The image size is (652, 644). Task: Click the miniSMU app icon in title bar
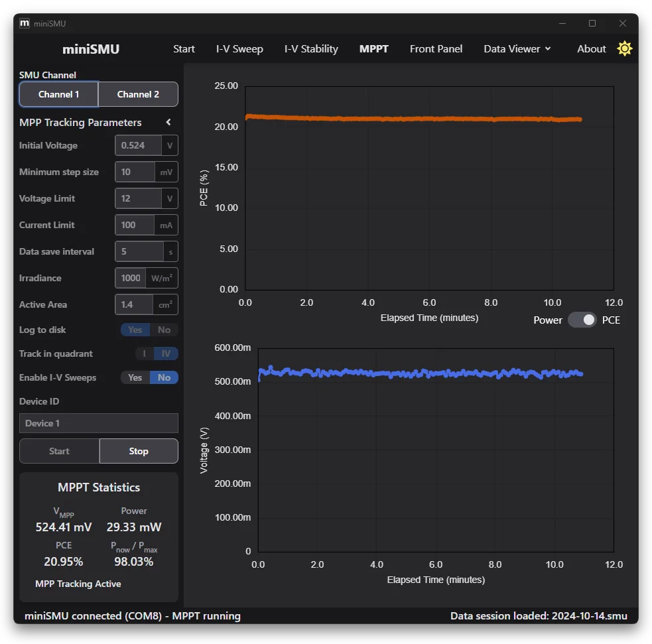click(x=25, y=23)
